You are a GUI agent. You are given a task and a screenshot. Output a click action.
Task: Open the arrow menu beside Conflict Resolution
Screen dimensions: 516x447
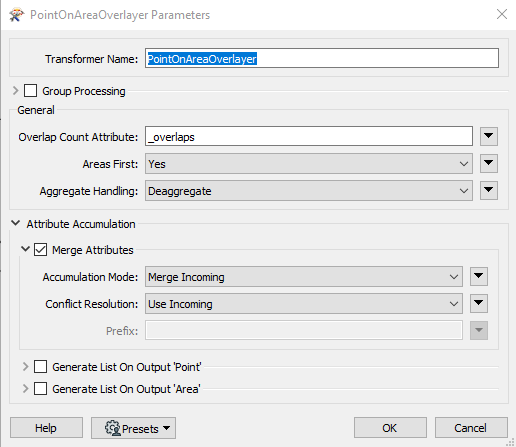(479, 303)
